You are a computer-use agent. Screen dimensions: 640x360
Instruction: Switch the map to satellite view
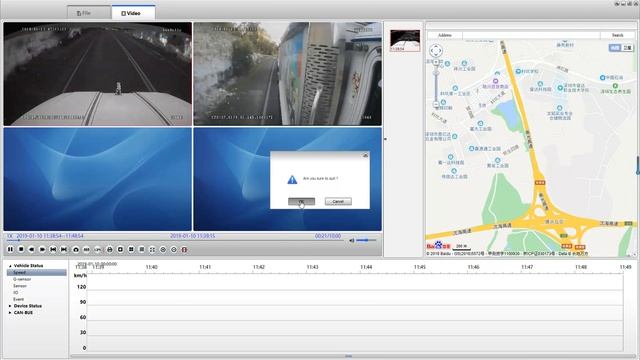click(x=627, y=48)
